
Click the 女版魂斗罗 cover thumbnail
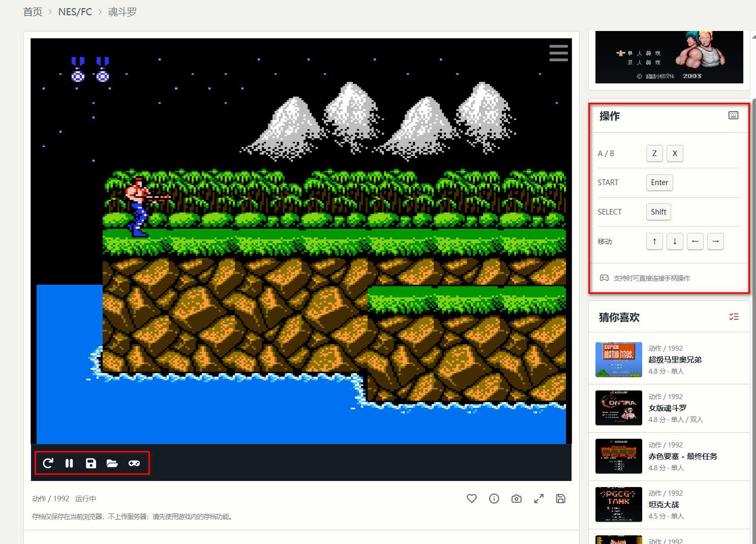pos(619,408)
